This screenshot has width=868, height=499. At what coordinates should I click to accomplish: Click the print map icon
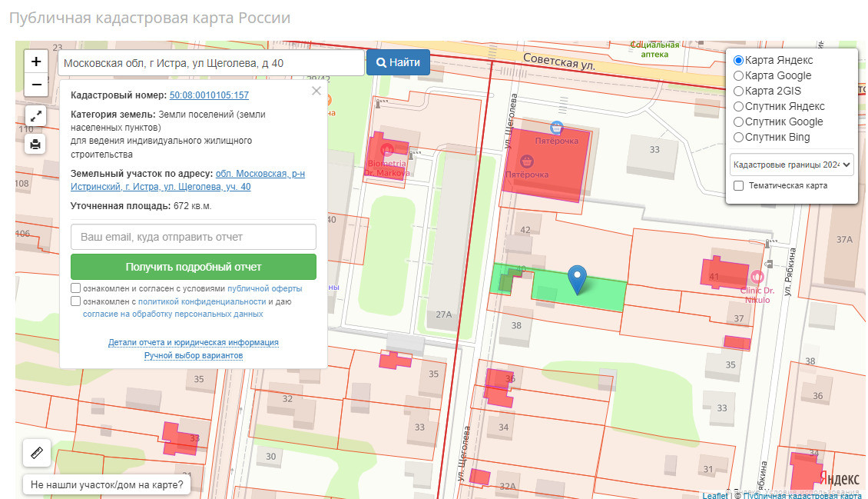(36, 144)
